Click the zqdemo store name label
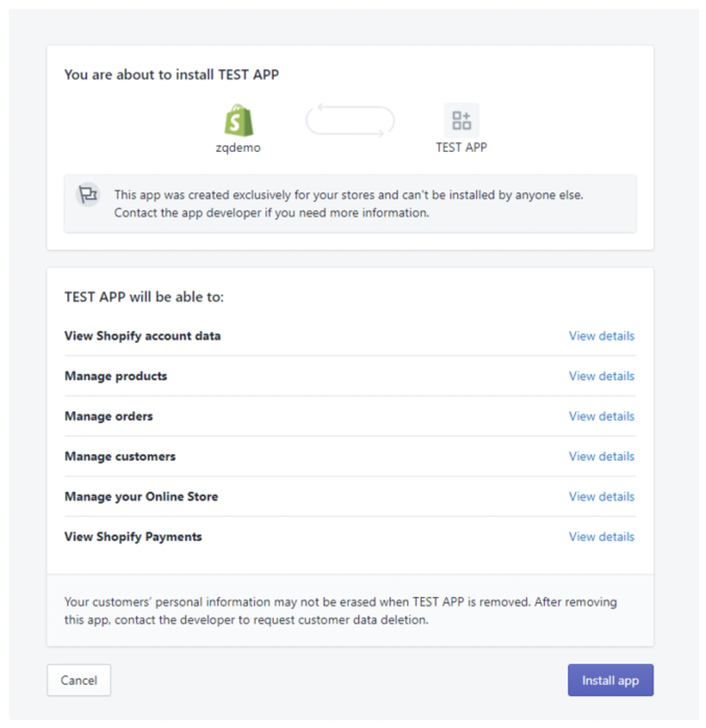 click(x=238, y=148)
